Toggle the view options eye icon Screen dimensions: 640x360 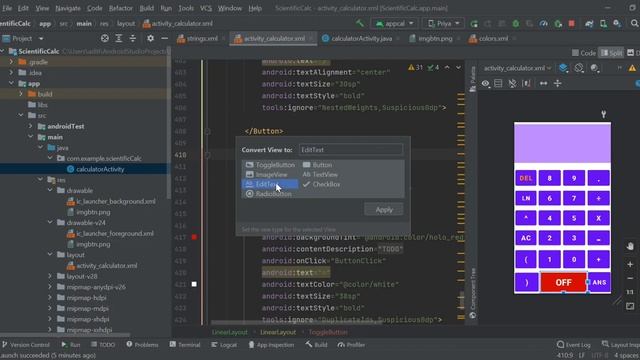(x=485, y=83)
